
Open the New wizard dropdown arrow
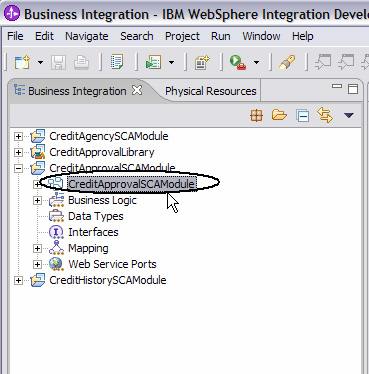coord(40,62)
